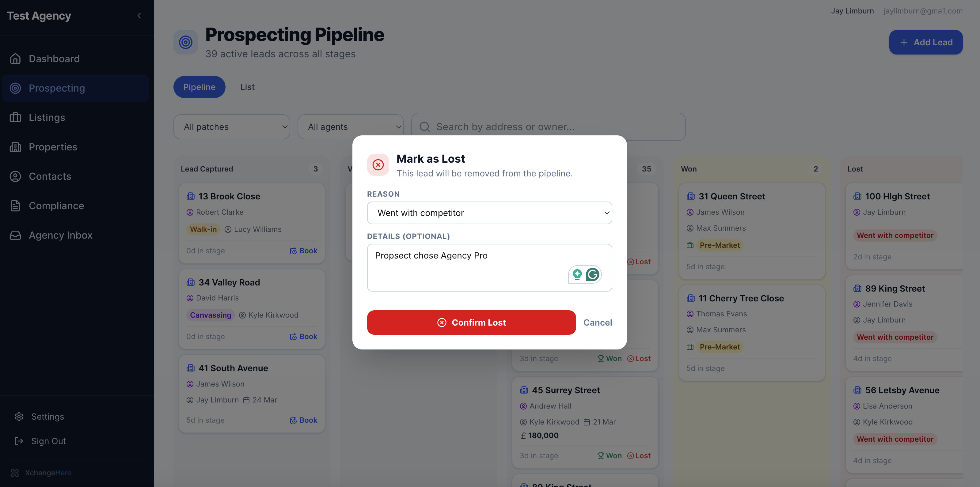
Task: Expand the All agents filter
Action: click(x=350, y=127)
